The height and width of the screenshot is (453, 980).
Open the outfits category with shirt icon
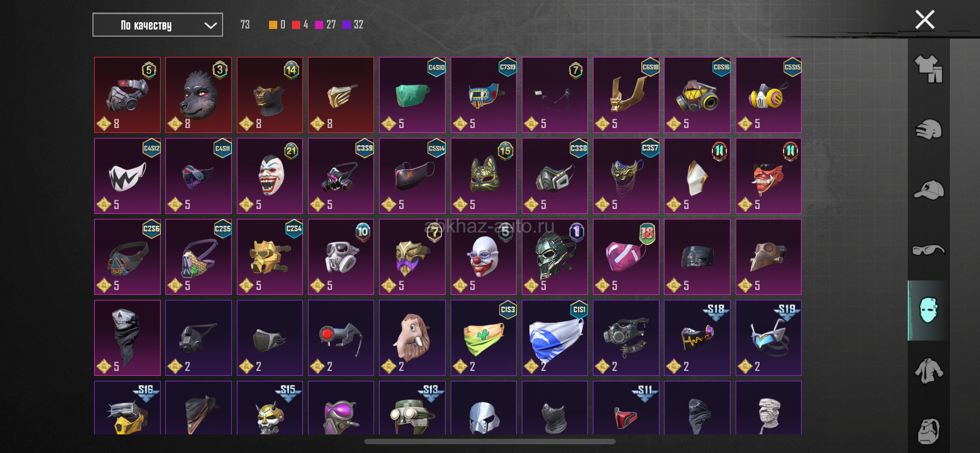click(929, 69)
